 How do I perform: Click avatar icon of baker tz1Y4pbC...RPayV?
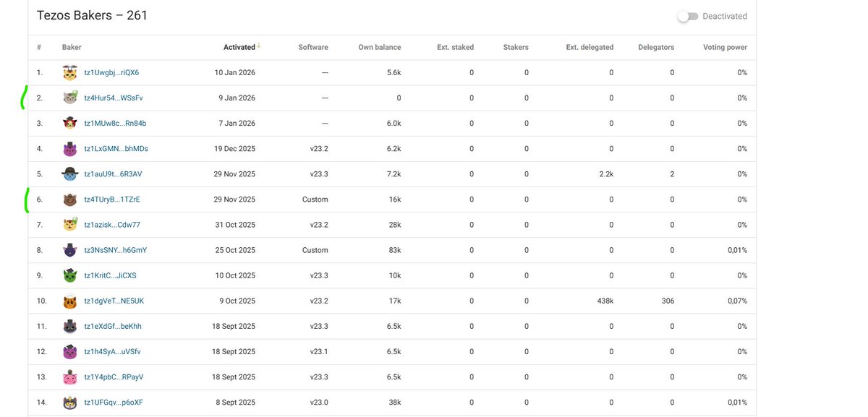(70, 377)
